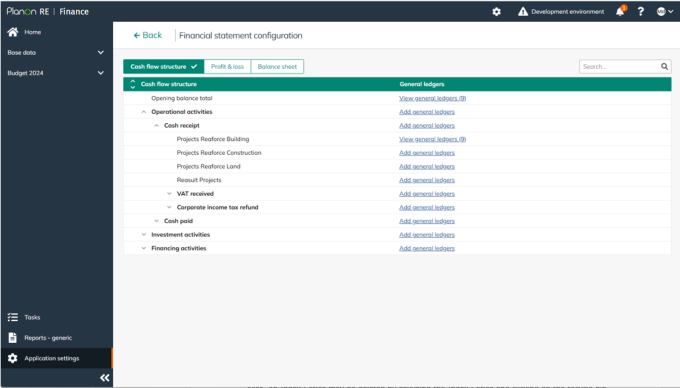Click the Home icon in sidebar
680x388 pixels.
point(13,32)
